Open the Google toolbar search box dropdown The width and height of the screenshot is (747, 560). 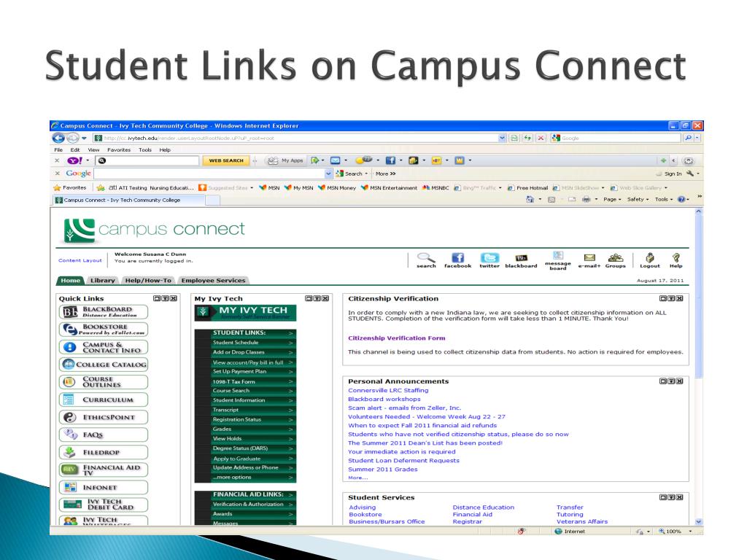(328, 174)
